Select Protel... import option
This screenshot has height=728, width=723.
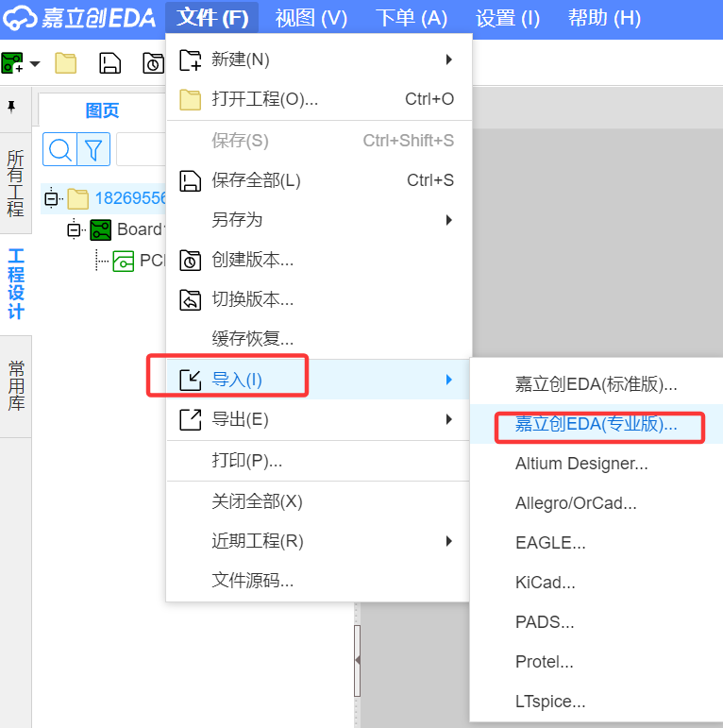[x=597, y=662]
